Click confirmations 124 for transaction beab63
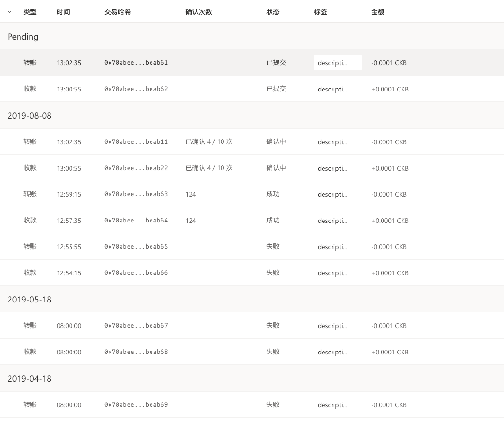 point(191,194)
